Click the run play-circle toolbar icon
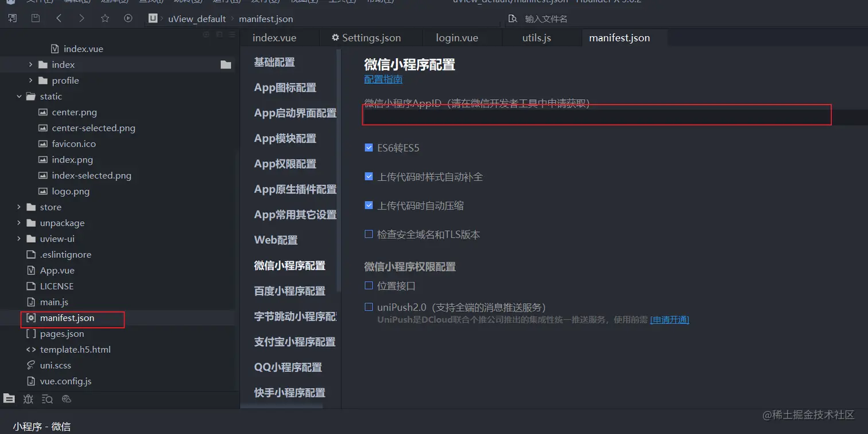 pyautogui.click(x=128, y=18)
